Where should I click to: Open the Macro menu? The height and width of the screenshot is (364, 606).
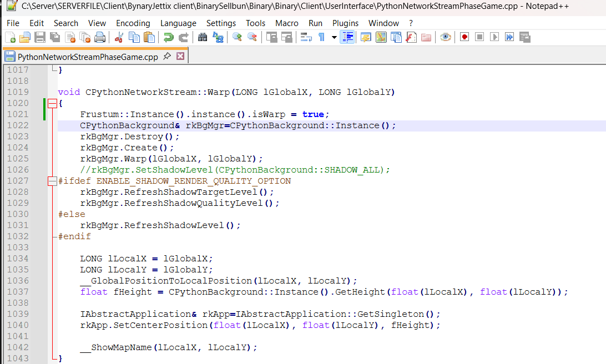pos(287,23)
